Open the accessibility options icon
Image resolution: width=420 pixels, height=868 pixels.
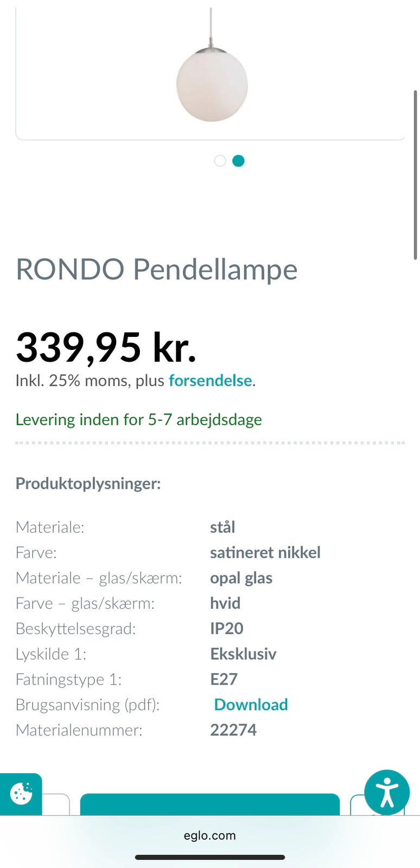(x=386, y=792)
